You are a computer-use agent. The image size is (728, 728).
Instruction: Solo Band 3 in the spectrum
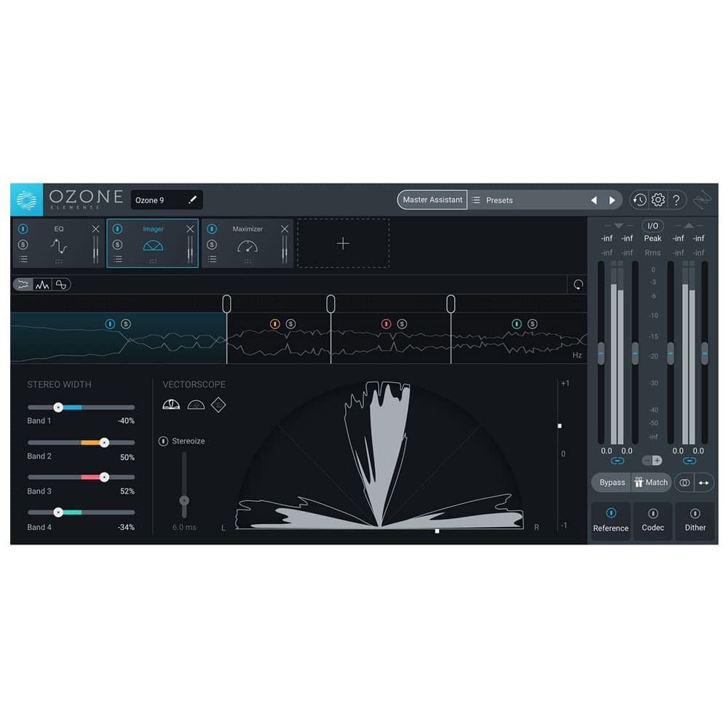(x=402, y=324)
